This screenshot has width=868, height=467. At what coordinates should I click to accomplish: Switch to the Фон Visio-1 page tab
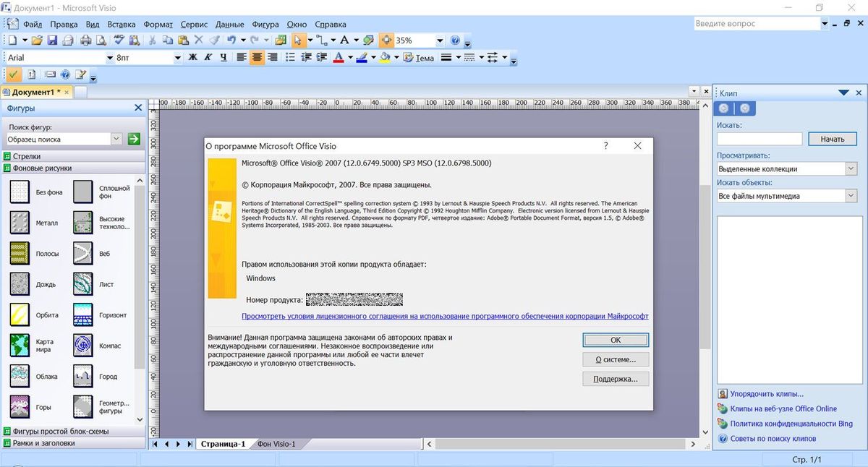point(276,444)
